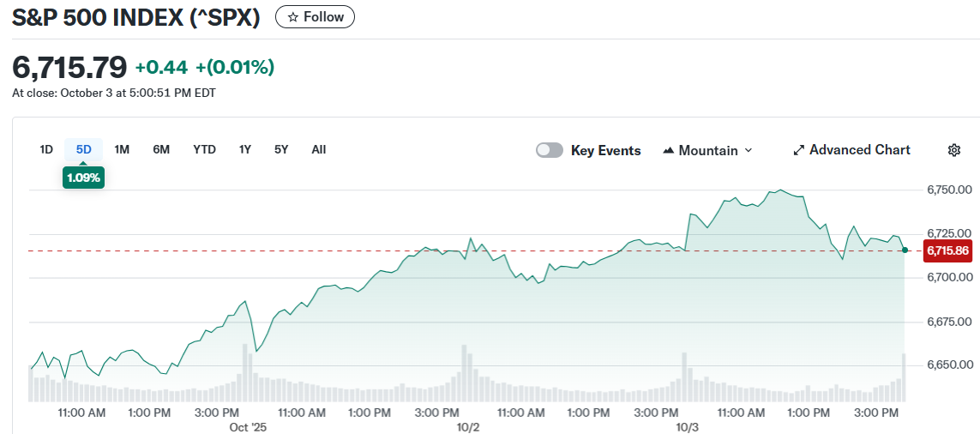Select the 5D time range tab
The height and width of the screenshot is (434, 980).
pyautogui.click(x=83, y=149)
